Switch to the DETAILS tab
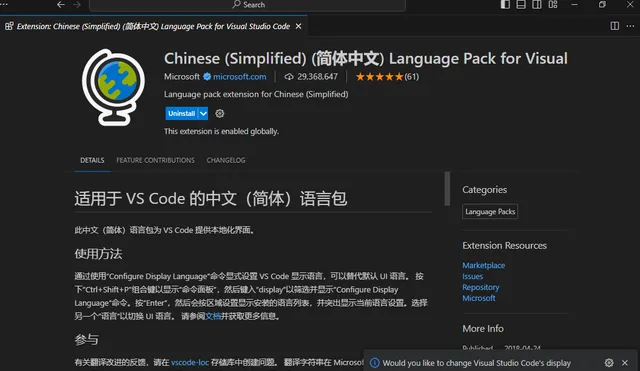The width and height of the screenshot is (640, 371). coord(92,160)
